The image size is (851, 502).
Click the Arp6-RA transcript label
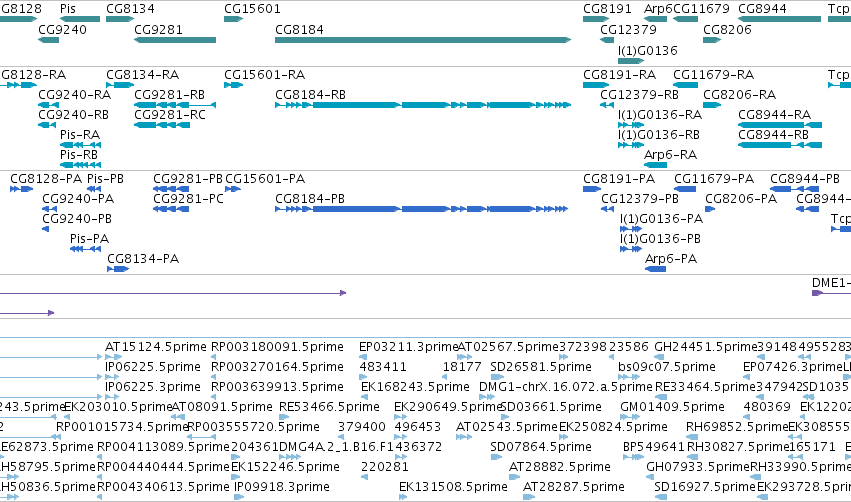click(x=670, y=155)
